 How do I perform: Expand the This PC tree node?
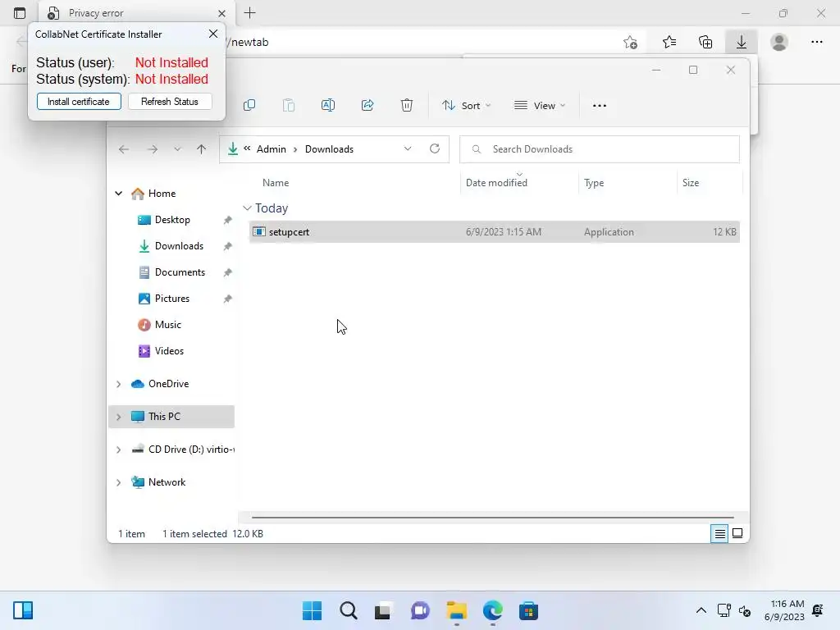click(x=118, y=417)
